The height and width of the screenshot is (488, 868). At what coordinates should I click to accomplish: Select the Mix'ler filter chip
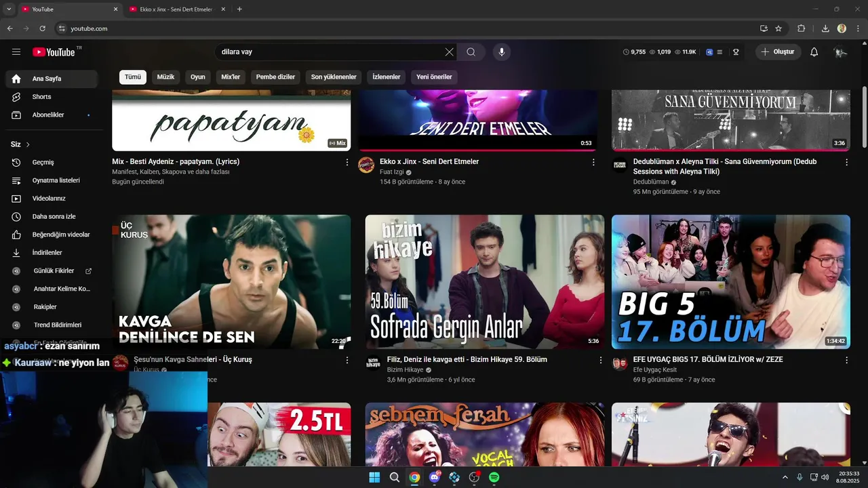231,77
